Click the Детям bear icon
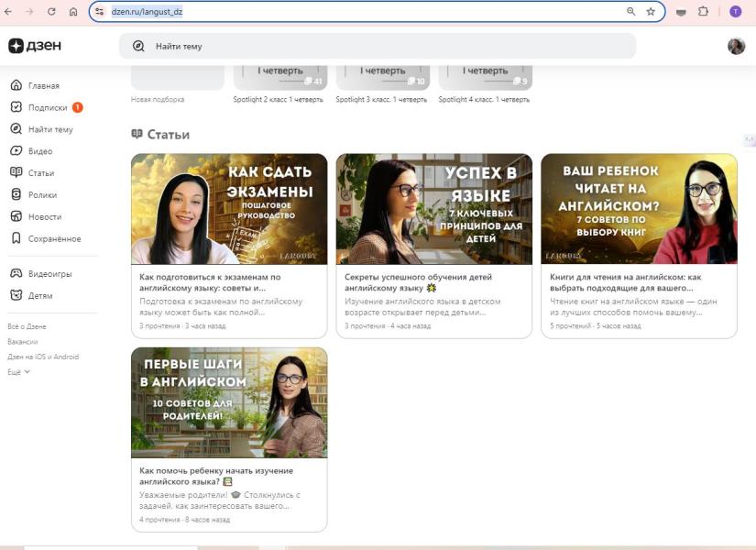The height and width of the screenshot is (550, 756). click(16, 295)
